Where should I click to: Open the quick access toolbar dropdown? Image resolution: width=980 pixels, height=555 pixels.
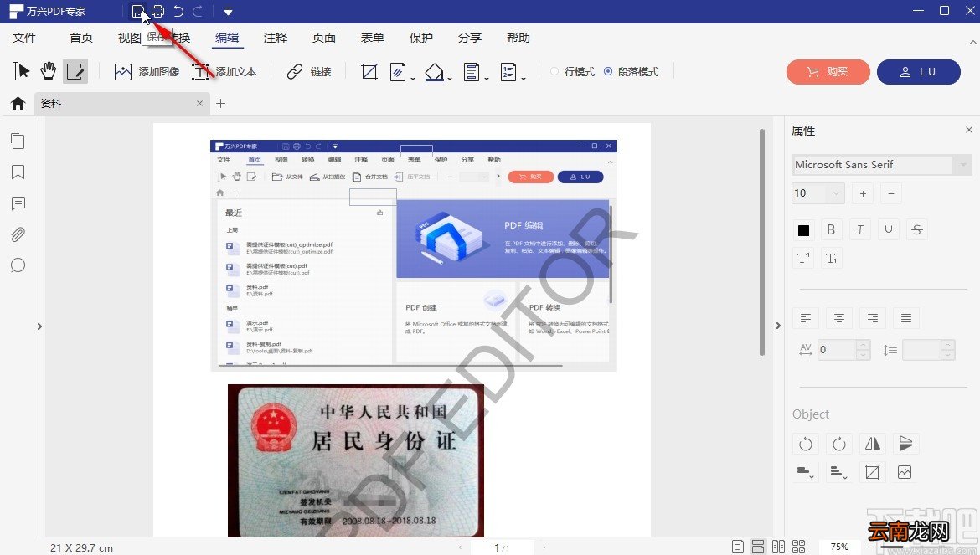(228, 11)
